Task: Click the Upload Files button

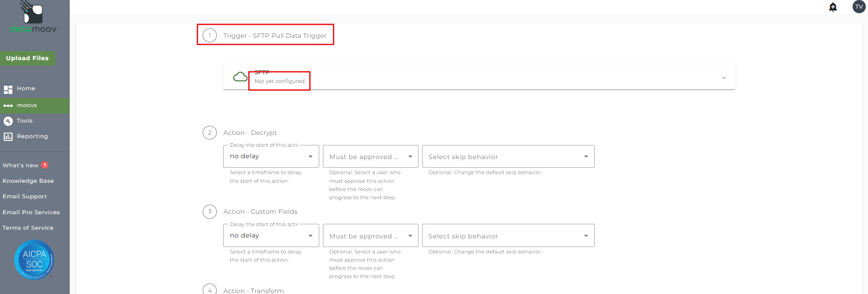Action: [27, 58]
